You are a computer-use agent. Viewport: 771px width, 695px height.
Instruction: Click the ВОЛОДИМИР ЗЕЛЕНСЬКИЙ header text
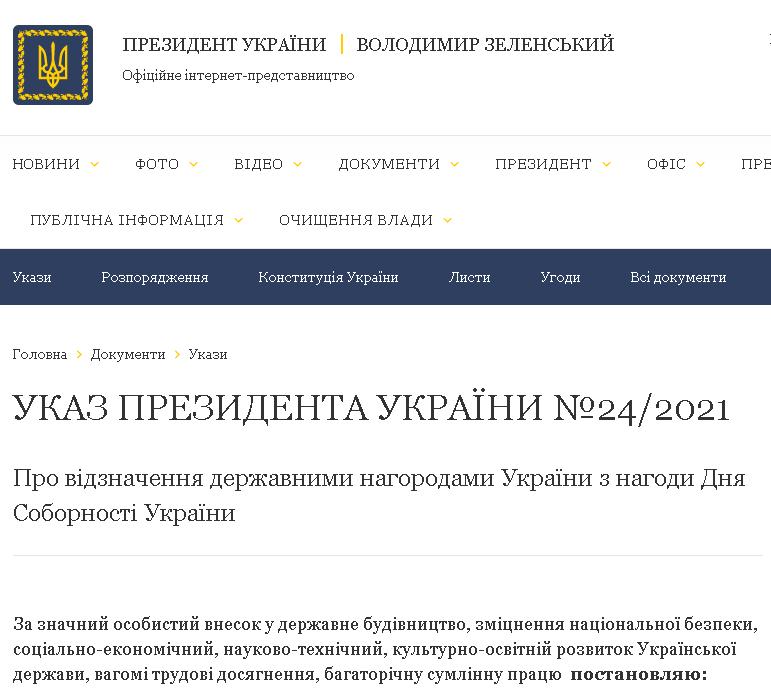pos(485,45)
